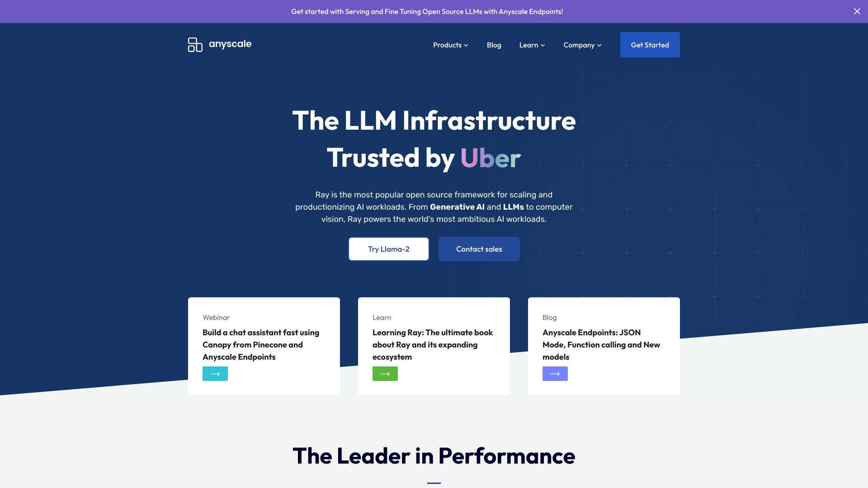Toggle the announcement banner visibility
Viewport: 868px width, 488px height.
tap(857, 11)
